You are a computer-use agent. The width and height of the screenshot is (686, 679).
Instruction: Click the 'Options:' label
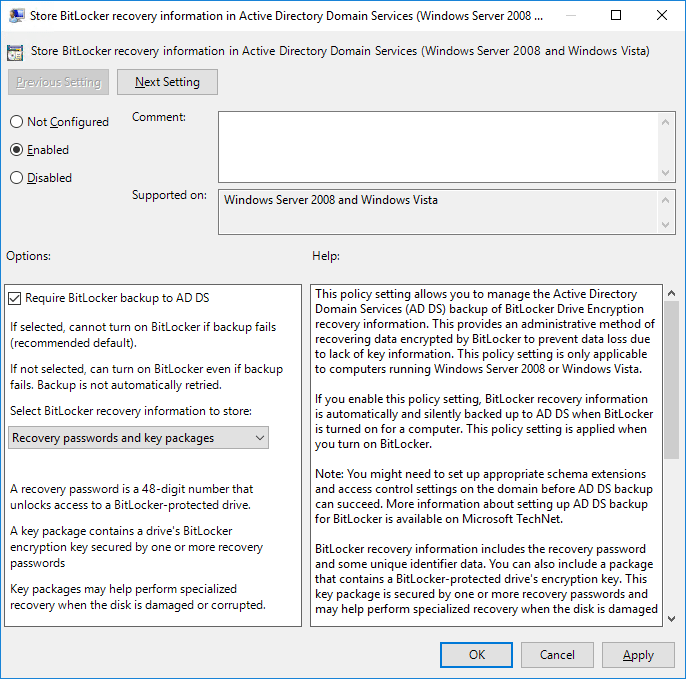(28, 256)
